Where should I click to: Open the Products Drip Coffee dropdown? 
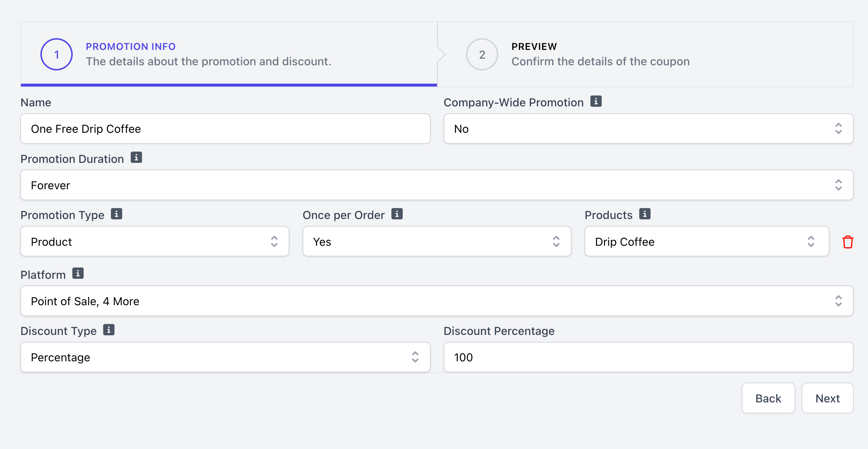click(x=707, y=241)
